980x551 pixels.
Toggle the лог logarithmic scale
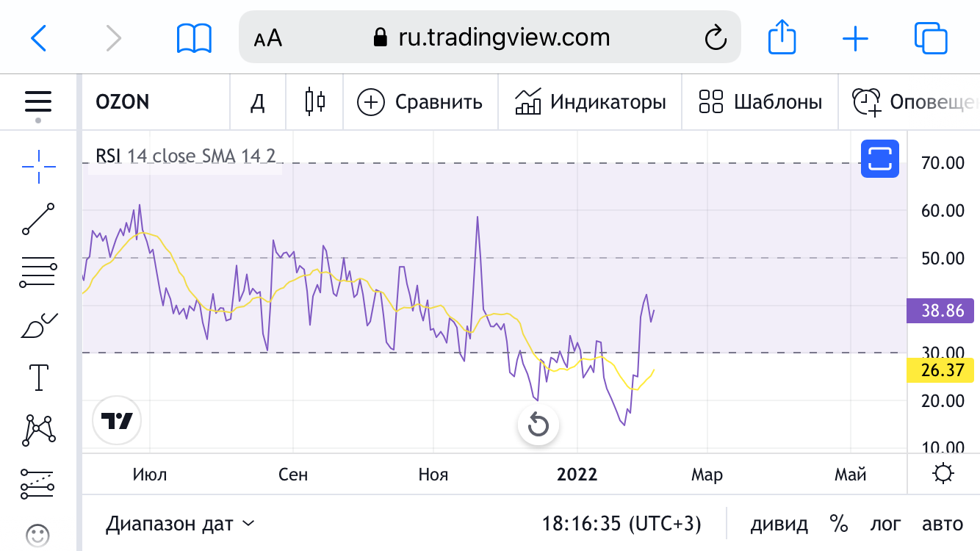885,524
